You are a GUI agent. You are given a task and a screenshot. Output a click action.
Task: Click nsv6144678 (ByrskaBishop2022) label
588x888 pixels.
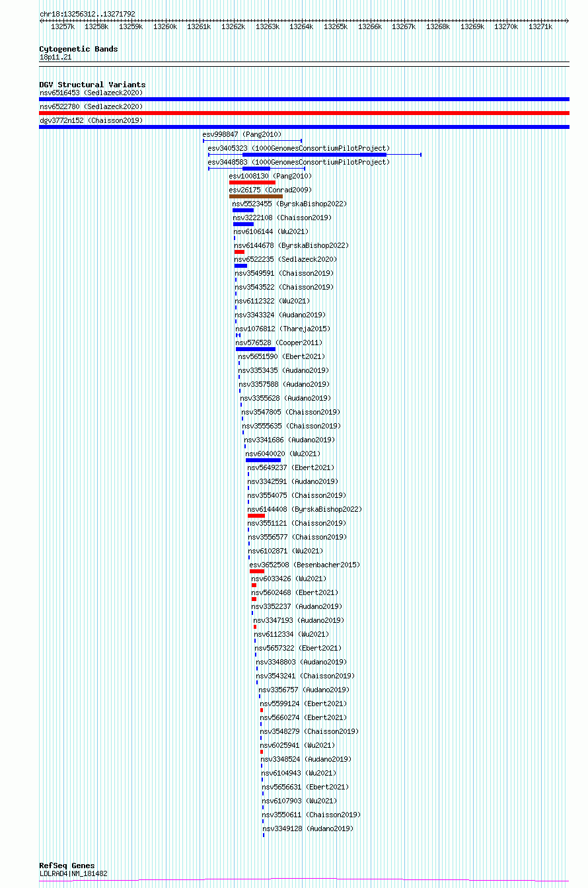(291, 245)
